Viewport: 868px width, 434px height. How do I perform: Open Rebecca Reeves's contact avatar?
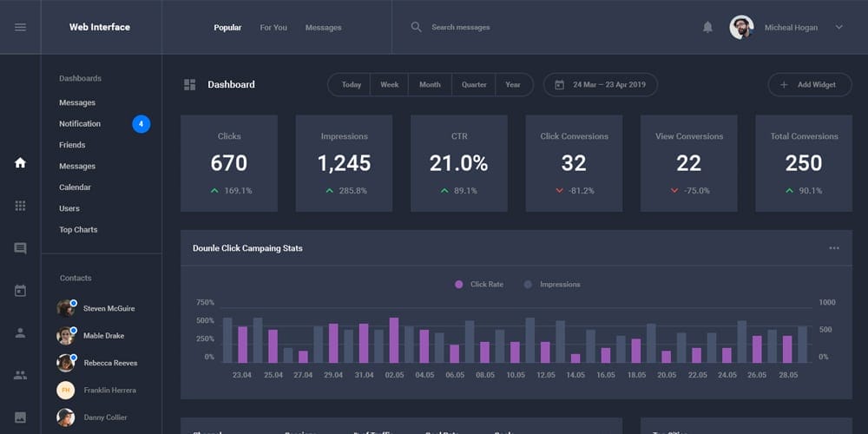pyautogui.click(x=66, y=363)
